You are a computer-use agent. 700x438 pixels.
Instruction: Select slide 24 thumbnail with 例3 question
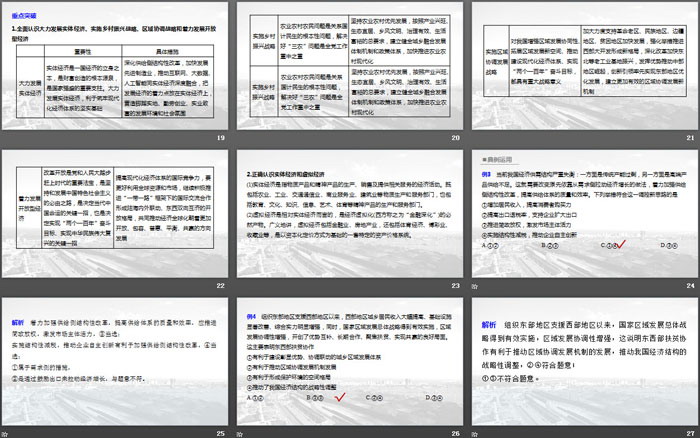coord(585,213)
